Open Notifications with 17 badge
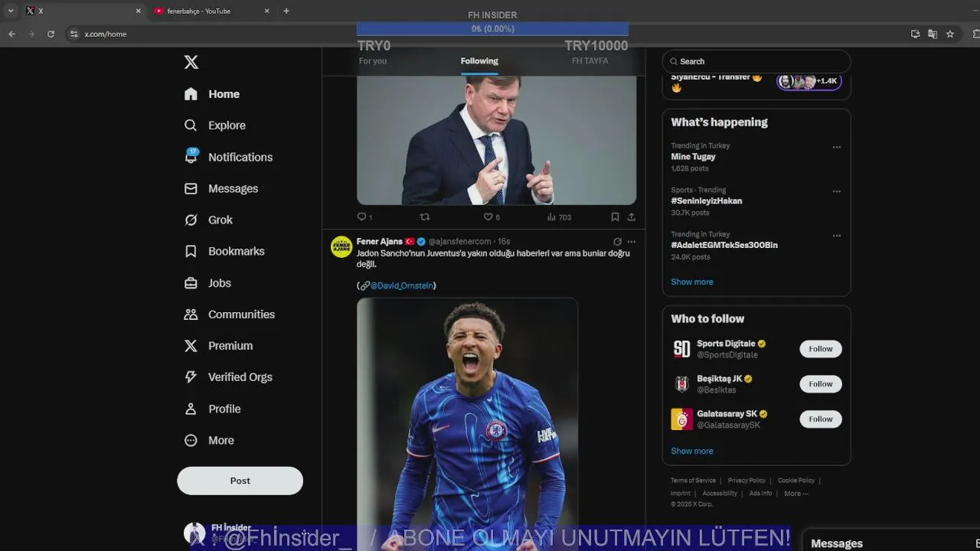 pos(228,157)
